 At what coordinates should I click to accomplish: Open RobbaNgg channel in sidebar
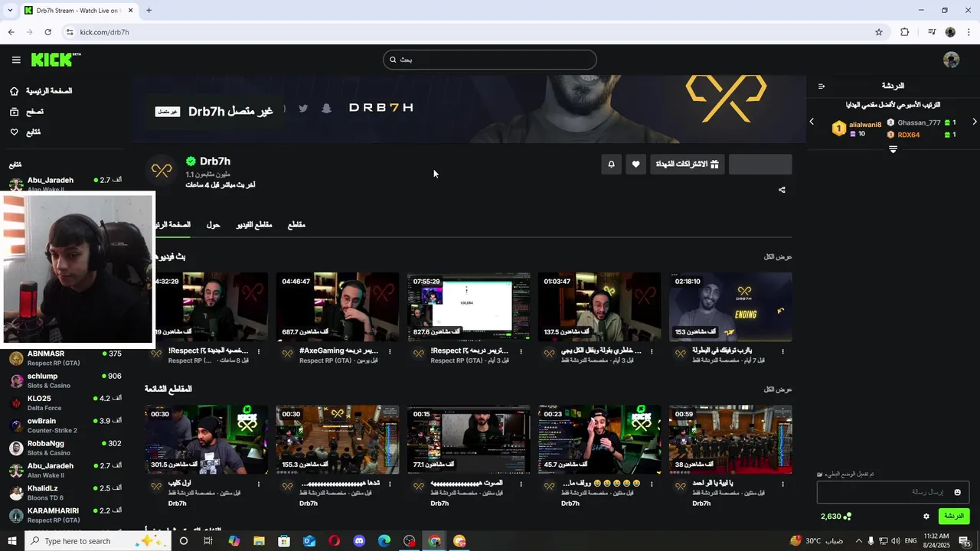[64, 448]
